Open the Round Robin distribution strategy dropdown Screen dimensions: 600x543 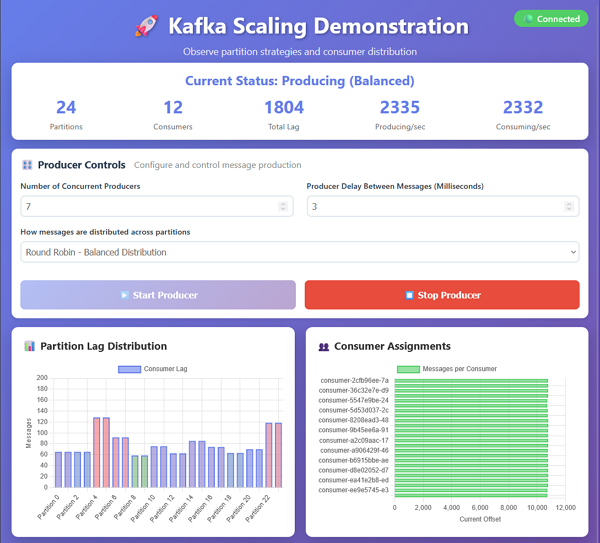(x=299, y=252)
